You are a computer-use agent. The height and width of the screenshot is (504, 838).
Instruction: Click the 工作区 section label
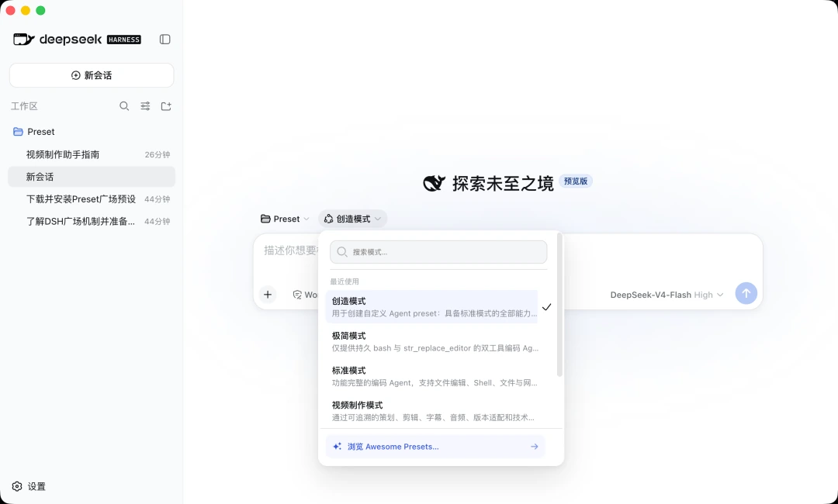tap(24, 106)
